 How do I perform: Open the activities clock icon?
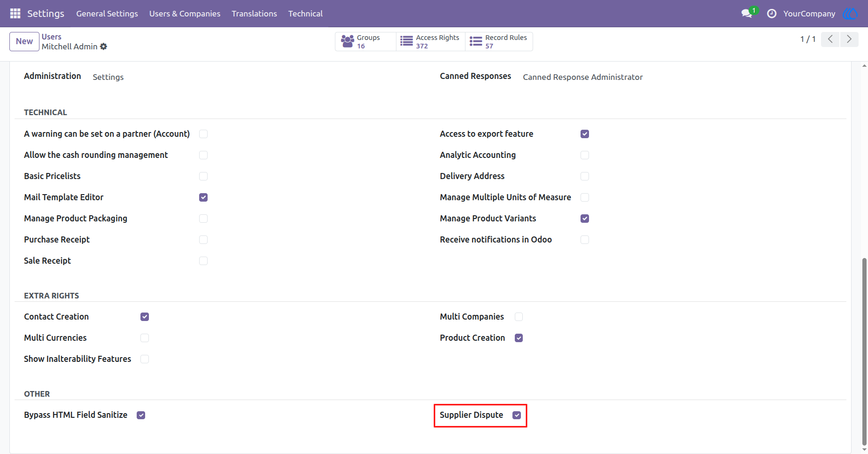point(772,14)
